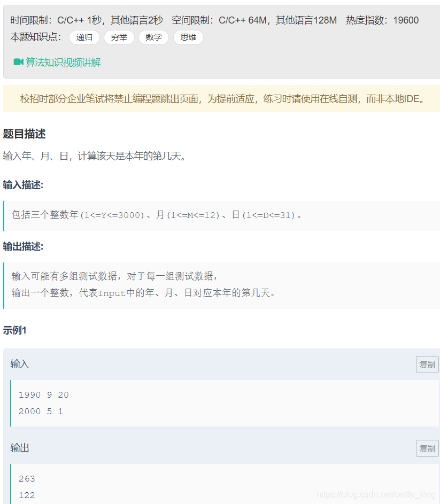This screenshot has height=504, width=440.
Task: Select the 数学 knowledge point tag
Action: point(153,38)
